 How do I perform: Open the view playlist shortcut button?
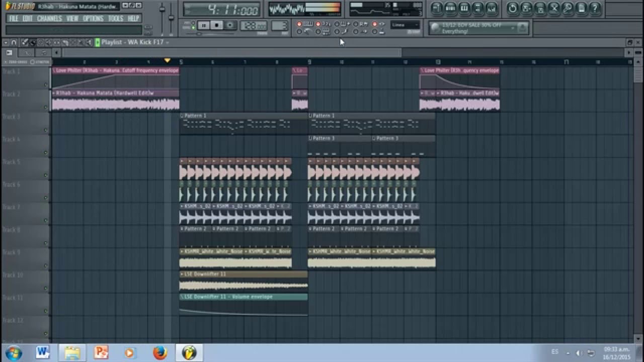pyautogui.click(x=436, y=8)
